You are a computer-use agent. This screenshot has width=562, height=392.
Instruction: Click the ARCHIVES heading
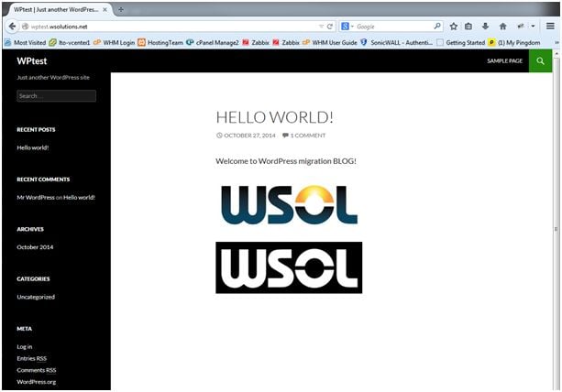point(30,229)
